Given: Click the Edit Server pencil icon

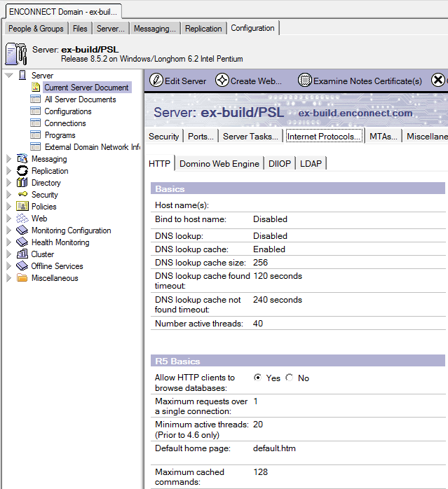Looking at the screenshot, I should pos(156,81).
